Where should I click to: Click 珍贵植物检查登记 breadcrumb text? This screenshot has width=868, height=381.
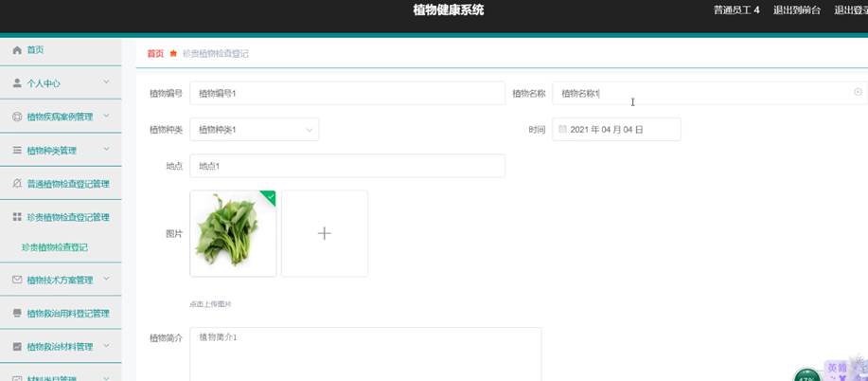[215, 54]
